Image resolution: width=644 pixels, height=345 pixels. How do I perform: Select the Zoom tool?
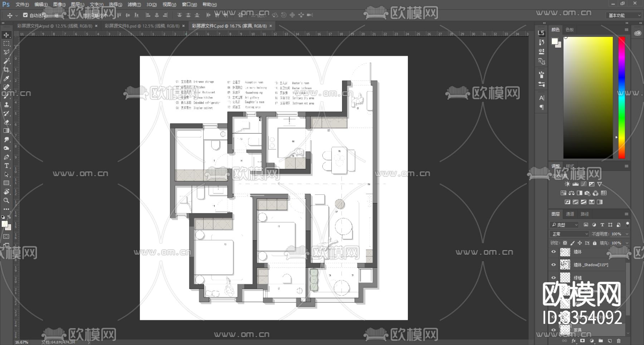pyautogui.click(x=6, y=201)
